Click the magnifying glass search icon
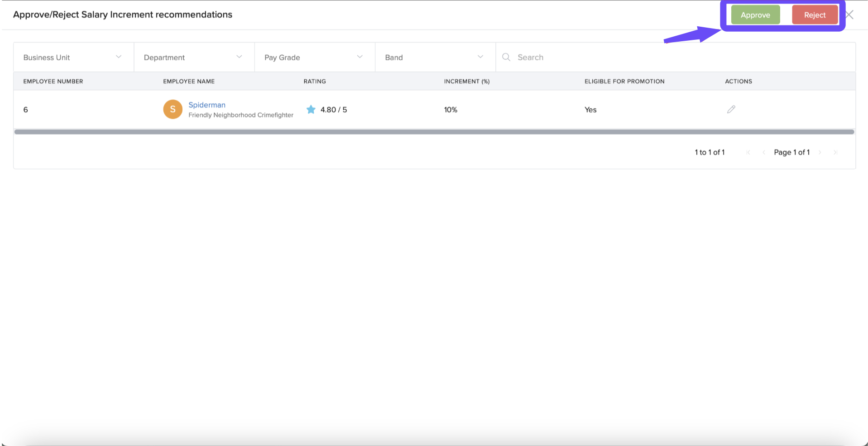The image size is (868, 446). tap(506, 57)
